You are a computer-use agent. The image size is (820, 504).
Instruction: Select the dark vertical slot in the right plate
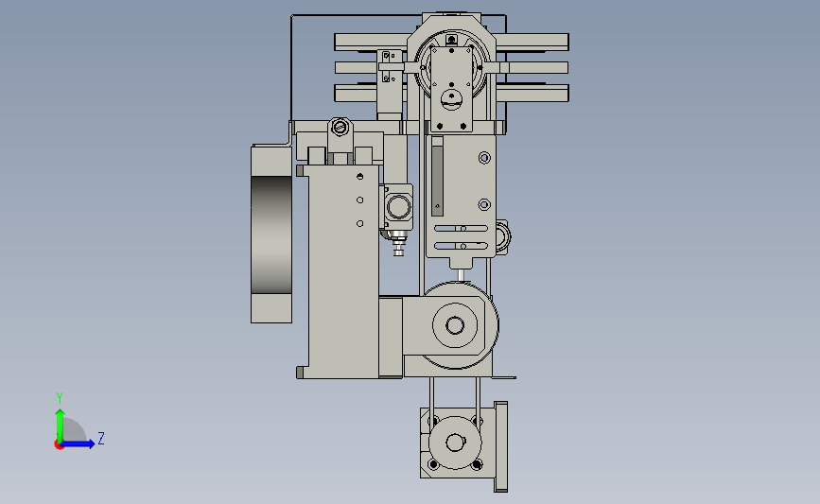[x=437, y=181]
